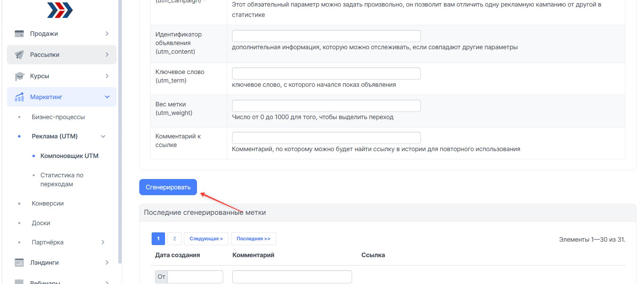Focus the utm_term keyword field

[326, 74]
